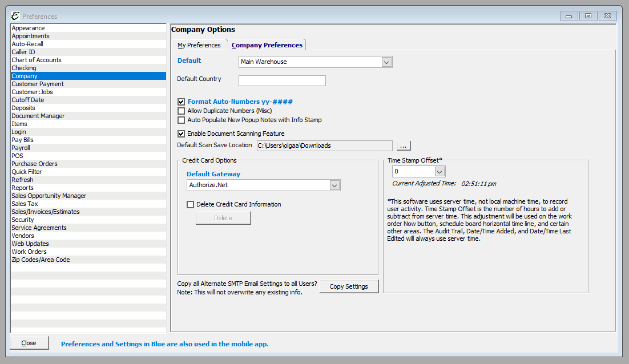Viewport: 629px width, 364px height.
Task: Select Quick Filter in the list
Action: [88, 172]
